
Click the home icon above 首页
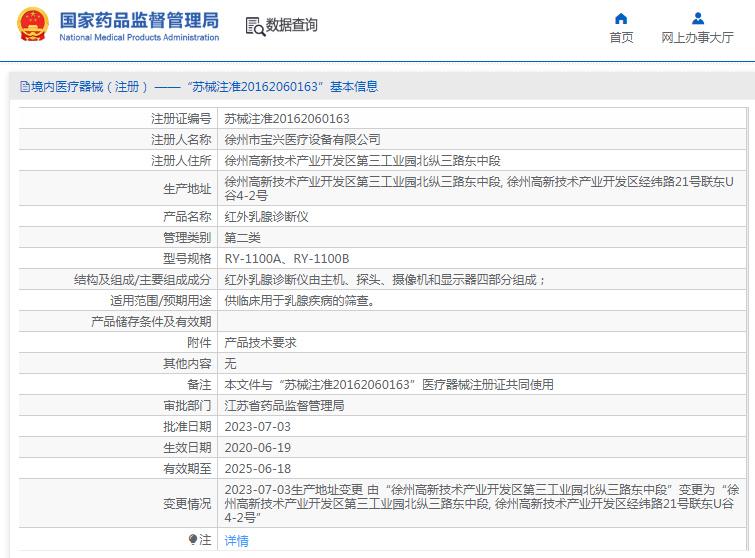click(621, 18)
